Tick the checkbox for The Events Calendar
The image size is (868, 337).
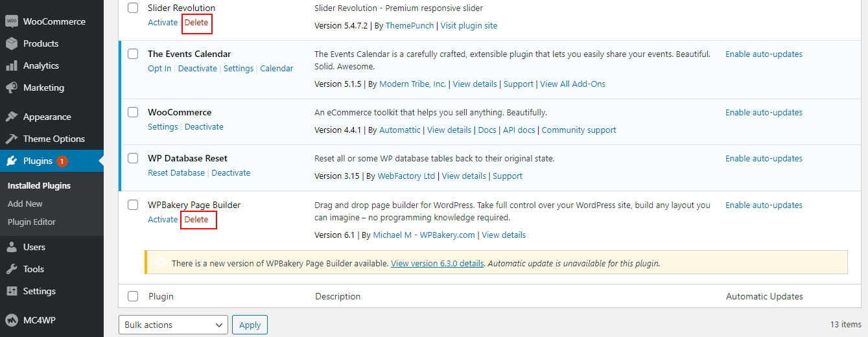coord(133,54)
